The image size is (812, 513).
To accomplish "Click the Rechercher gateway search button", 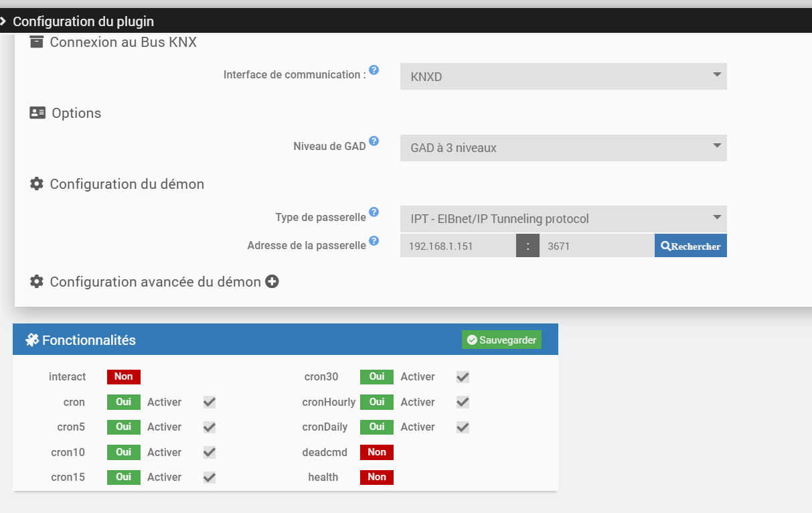I will 691,246.
